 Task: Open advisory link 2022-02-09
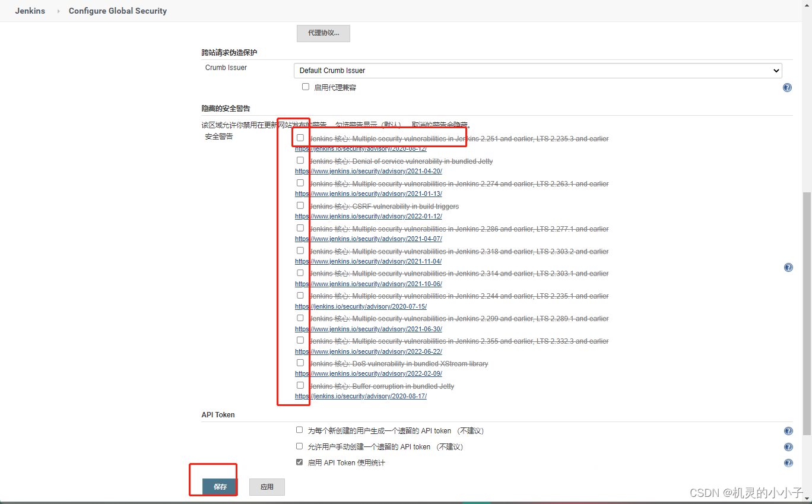pyautogui.click(x=369, y=374)
